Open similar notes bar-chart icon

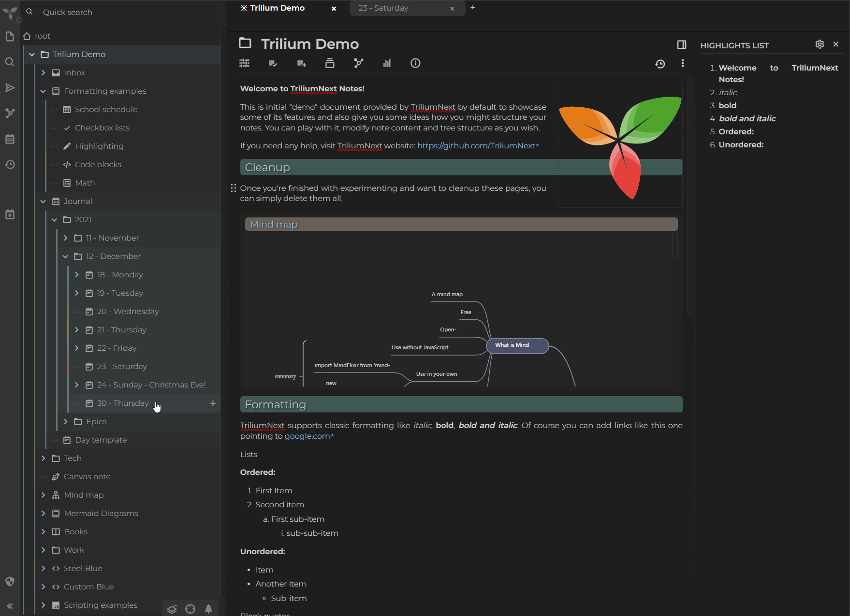[x=387, y=63]
